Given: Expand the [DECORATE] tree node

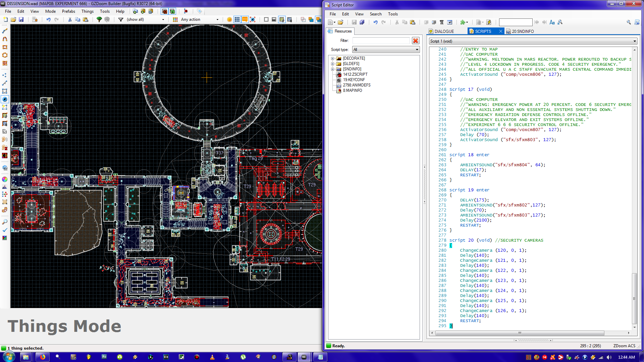Looking at the screenshot, I should pyautogui.click(x=332, y=58).
